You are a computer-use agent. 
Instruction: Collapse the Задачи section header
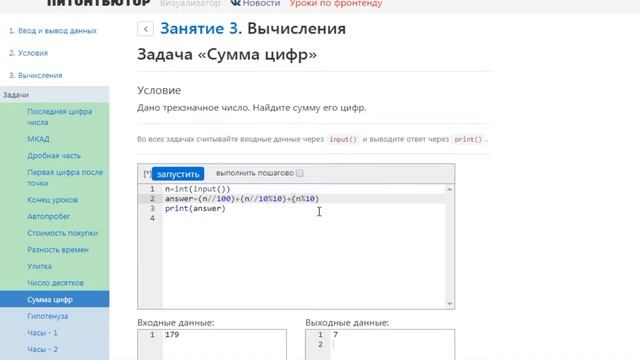pos(54,95)
